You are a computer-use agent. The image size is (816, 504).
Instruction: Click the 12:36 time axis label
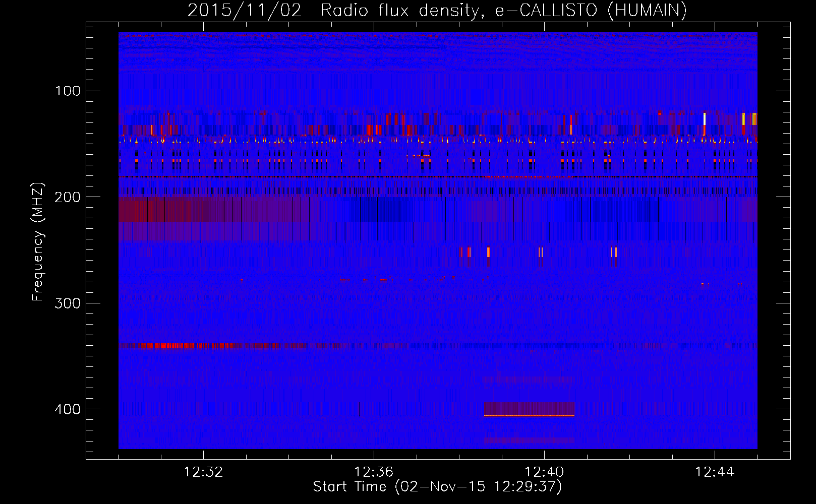(x=374, y=472)
